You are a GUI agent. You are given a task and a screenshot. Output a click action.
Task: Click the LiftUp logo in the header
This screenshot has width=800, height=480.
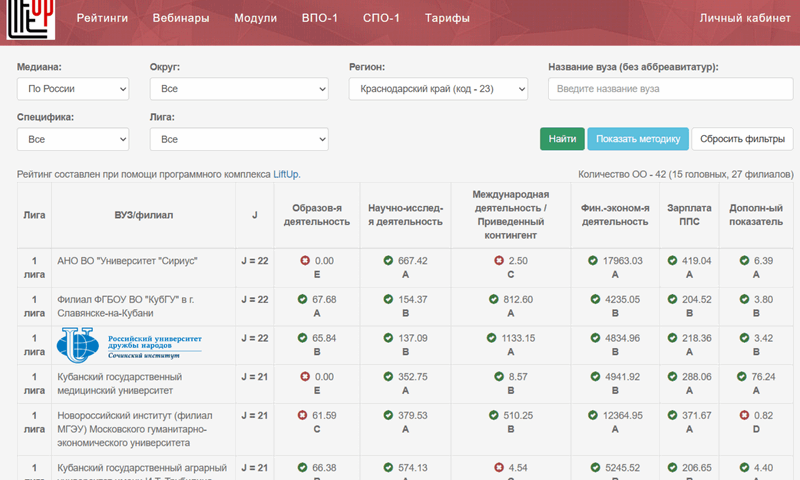[x=29, y=19]
